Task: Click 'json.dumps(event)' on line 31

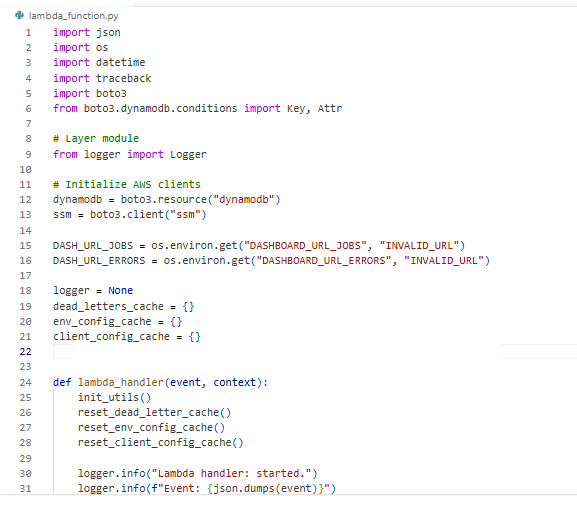Action: tap(265, 489)
